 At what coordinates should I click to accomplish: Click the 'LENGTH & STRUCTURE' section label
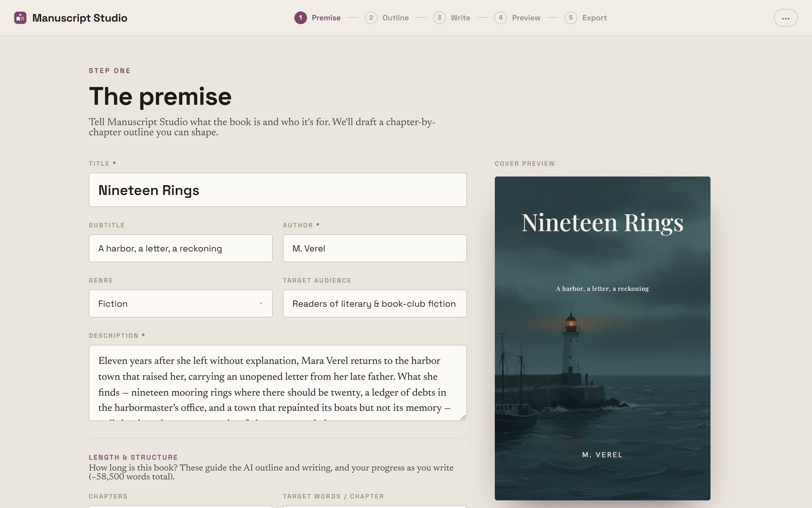coord(133,457)
